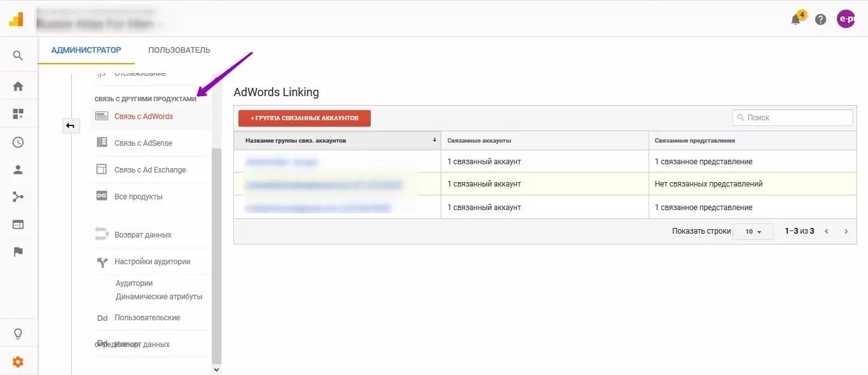Image resolution: width=868 pixels, height=375 pixels.
Task: Open the first blurred account group link
Action: pyautogui.click(x=282, y=162)
